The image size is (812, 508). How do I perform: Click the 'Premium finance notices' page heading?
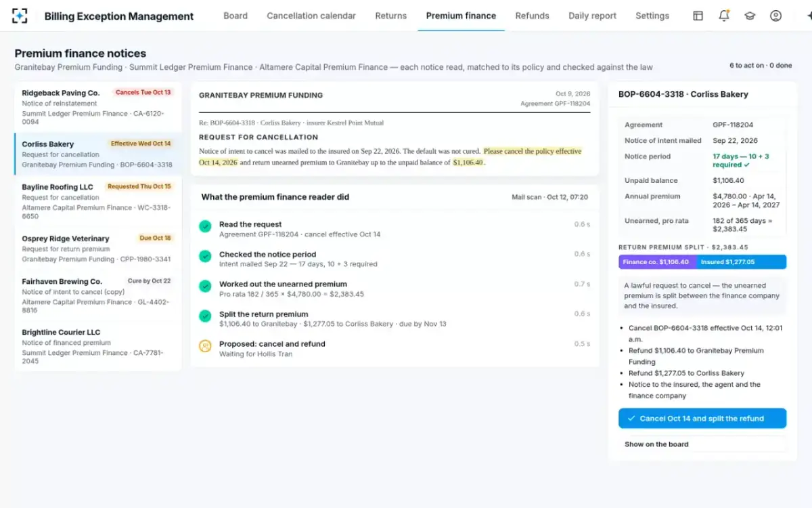[x=81, y=54]
